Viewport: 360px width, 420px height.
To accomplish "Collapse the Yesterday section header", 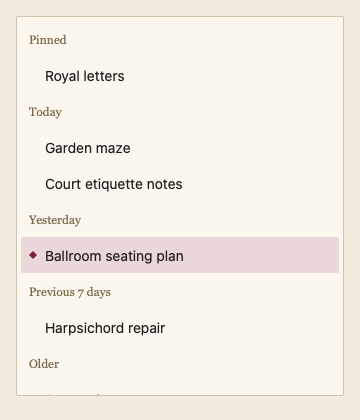I will [55, 220].
